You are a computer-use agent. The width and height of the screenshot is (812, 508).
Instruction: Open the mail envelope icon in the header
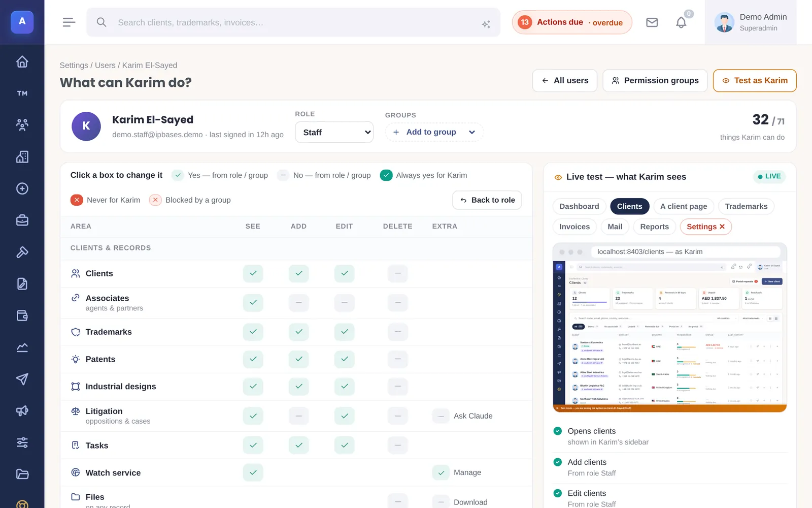tap(652, 22)
